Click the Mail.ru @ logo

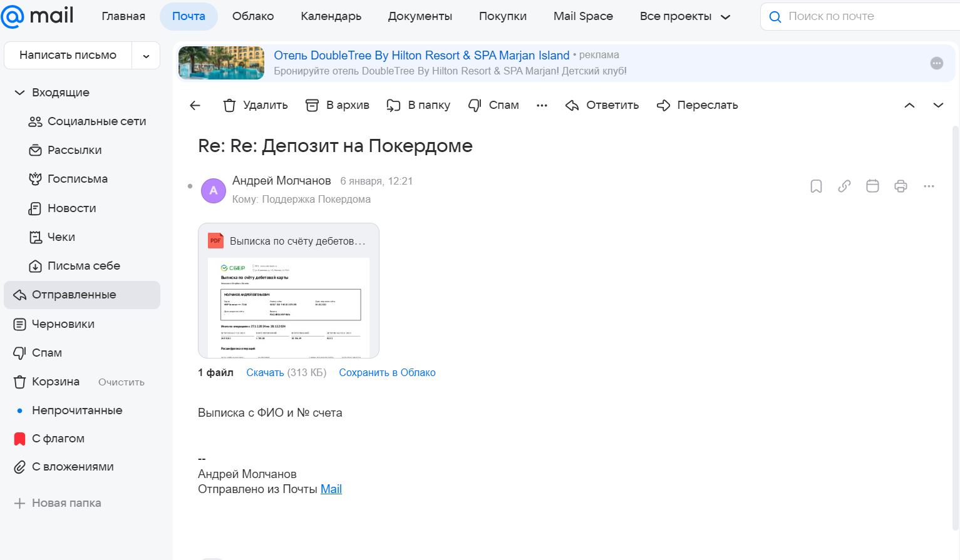[13, 17]
